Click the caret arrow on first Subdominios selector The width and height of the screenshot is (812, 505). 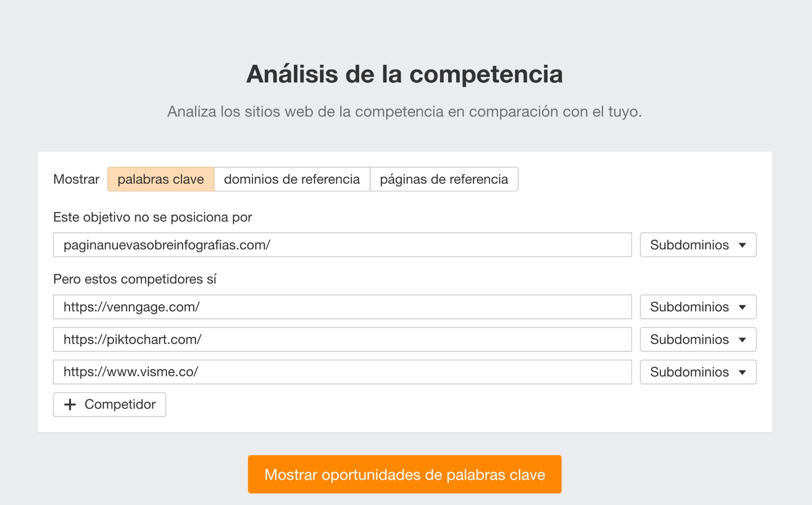(742, 245)
